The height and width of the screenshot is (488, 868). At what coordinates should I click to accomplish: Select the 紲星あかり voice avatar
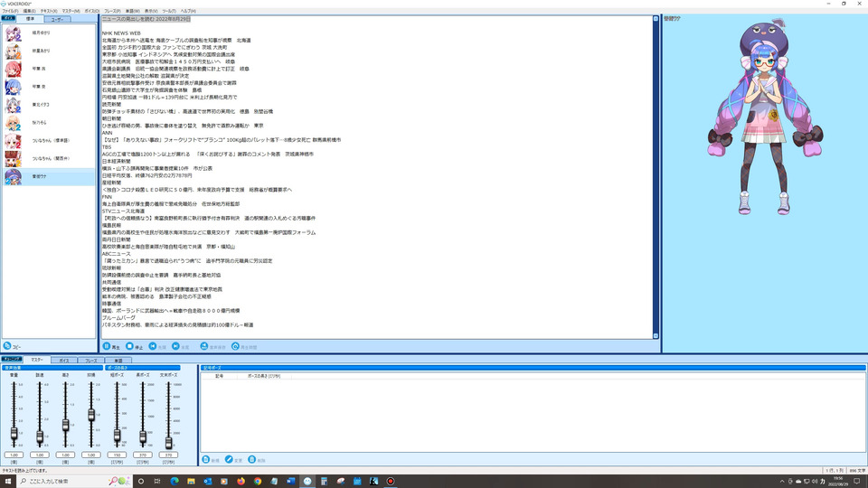(14, 51)
